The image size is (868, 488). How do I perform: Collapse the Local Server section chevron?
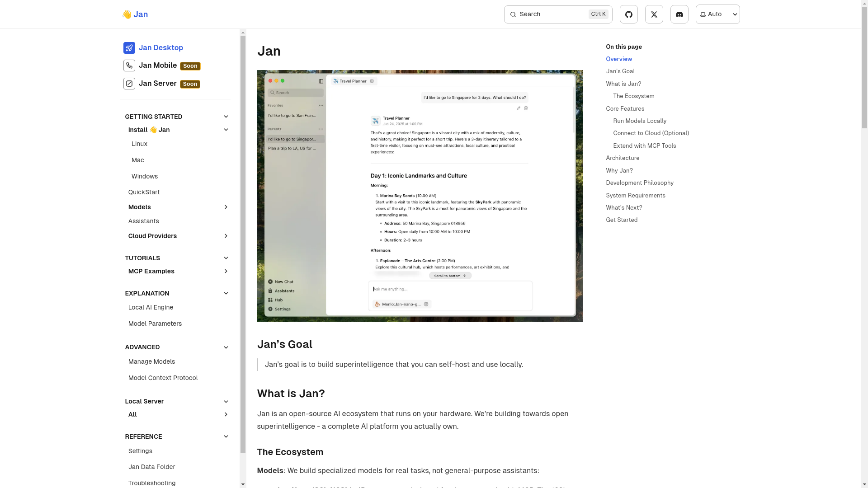tap(226, 402)
